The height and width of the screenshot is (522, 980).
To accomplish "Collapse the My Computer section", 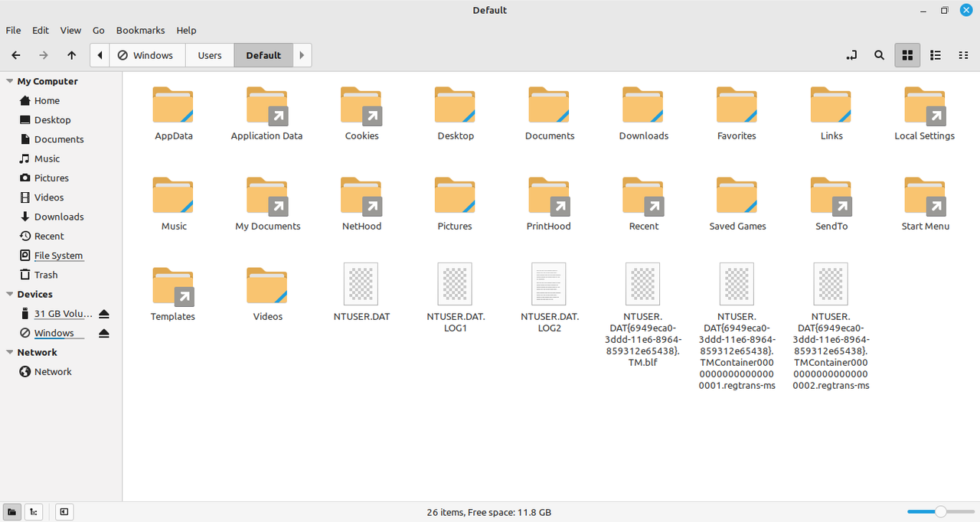I will click(x=10, y=81).
